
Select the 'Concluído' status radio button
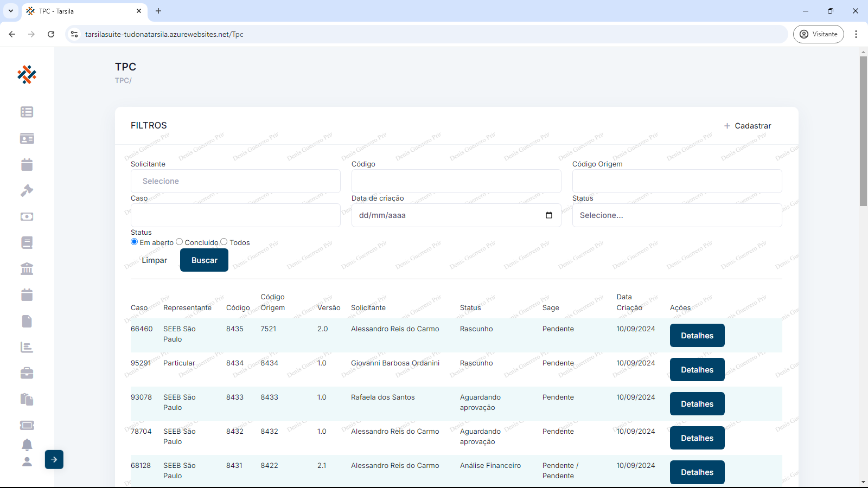point(180,242)
